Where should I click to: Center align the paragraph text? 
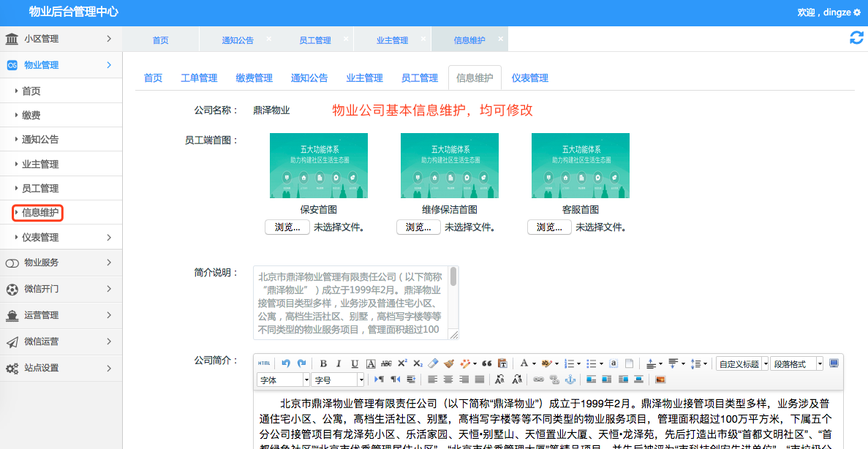click(x=448, y=380)
